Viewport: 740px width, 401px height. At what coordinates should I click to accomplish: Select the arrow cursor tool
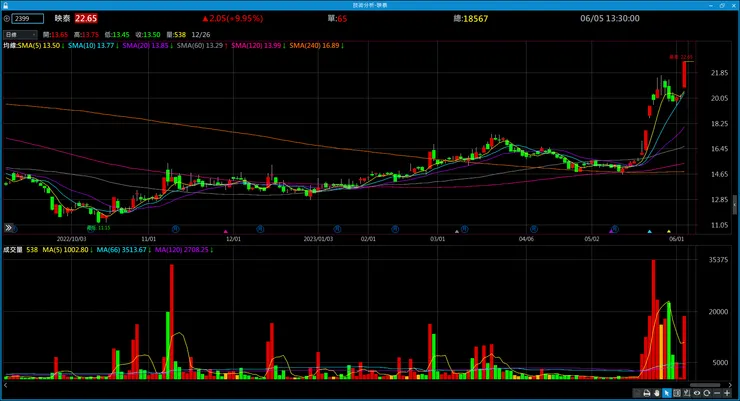(x=667, y=393)
